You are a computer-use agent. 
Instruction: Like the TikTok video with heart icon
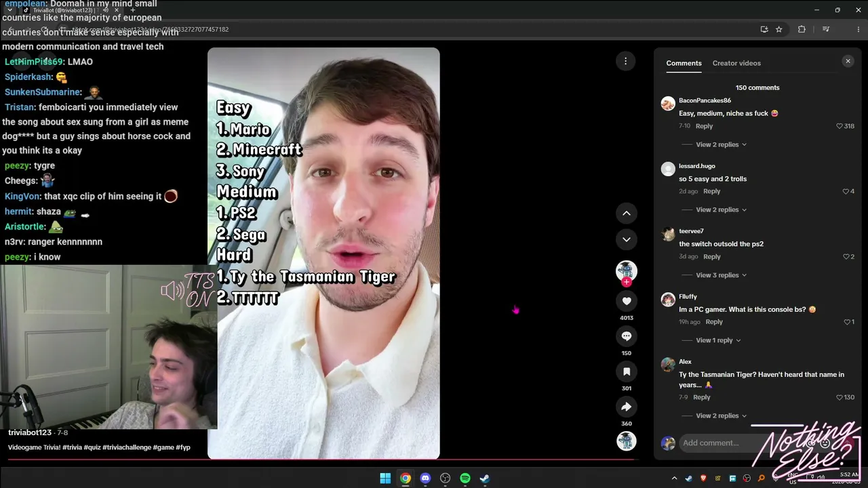point(627,301)
